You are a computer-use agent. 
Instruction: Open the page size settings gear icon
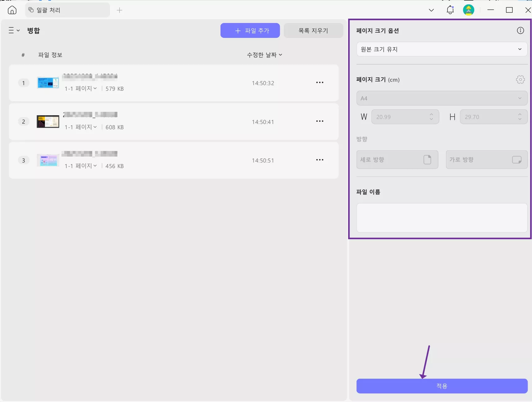click(x=520, y=79)
